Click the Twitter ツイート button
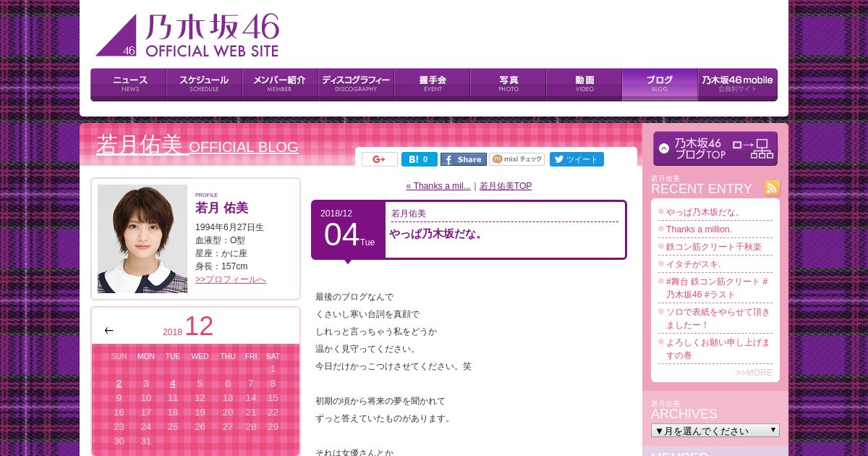This screenshot has width=868, height=456. (x=576, y=159)
